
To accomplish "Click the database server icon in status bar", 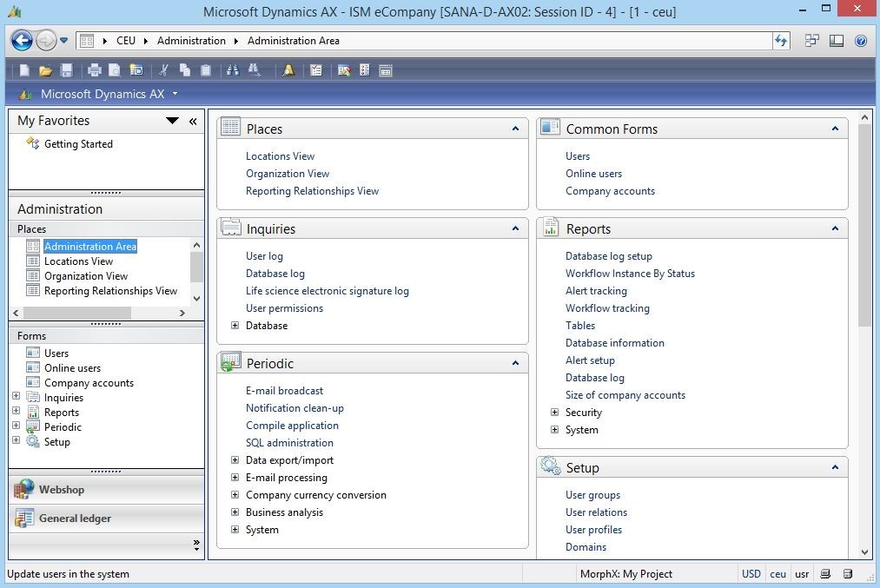I will 848,574.
